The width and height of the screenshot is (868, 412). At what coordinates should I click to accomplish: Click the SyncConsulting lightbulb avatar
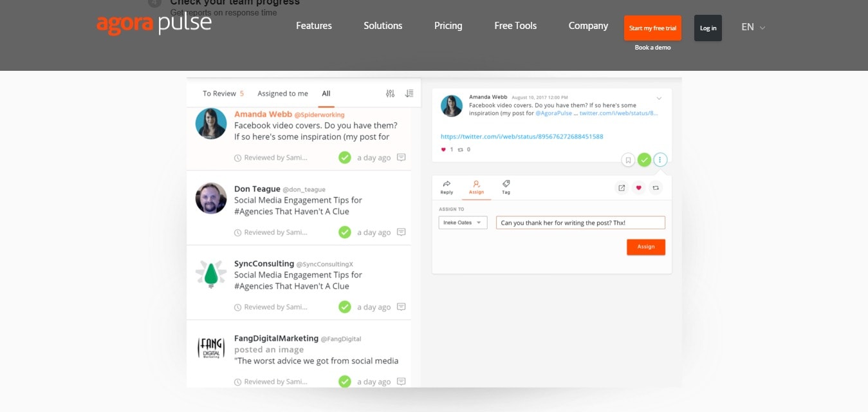[x=211, y=273]
